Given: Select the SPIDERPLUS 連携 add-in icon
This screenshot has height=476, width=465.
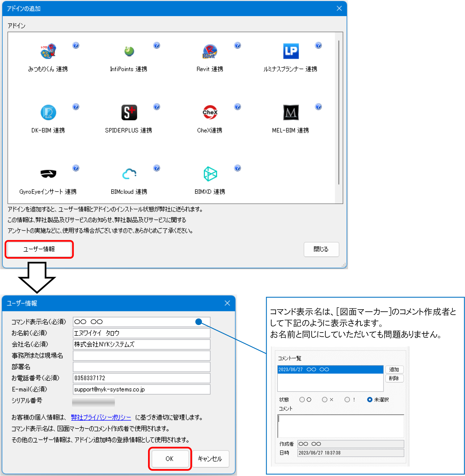Looking at the screenshot, I should point(129,112).
